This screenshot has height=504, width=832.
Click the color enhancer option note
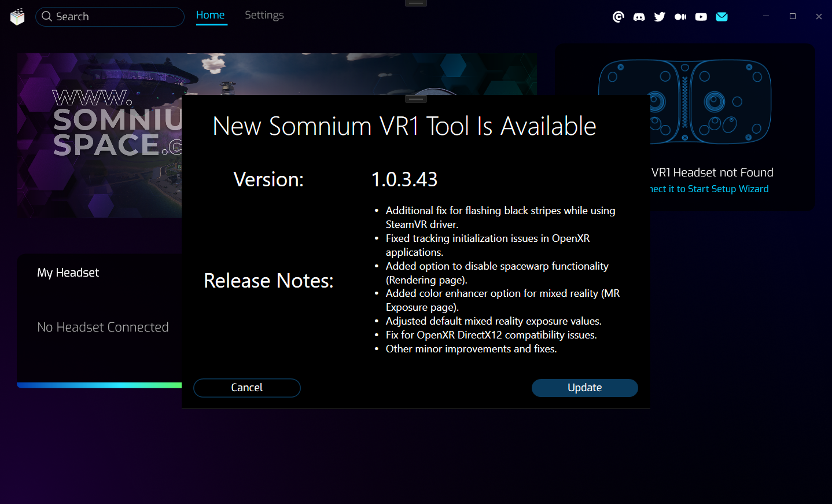503,300
